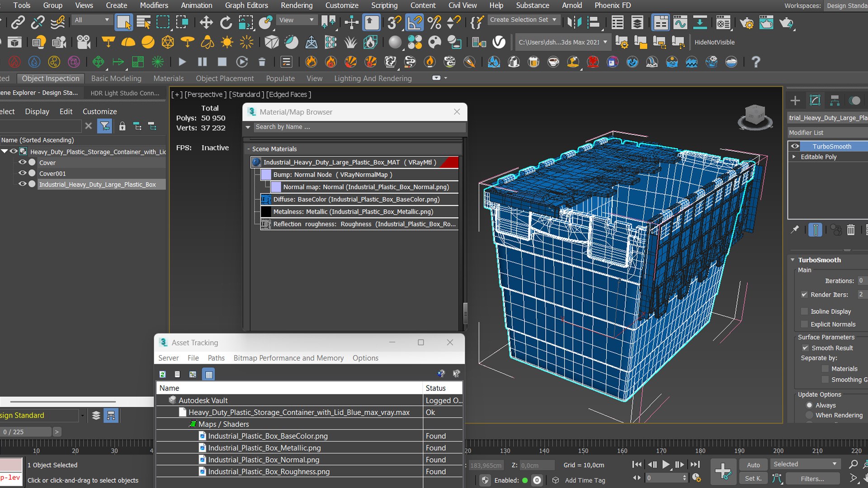This screenshot has width=868, height=488.
Task: Toggle TurboSmooth modifier visibility eye
Action: 794,146
